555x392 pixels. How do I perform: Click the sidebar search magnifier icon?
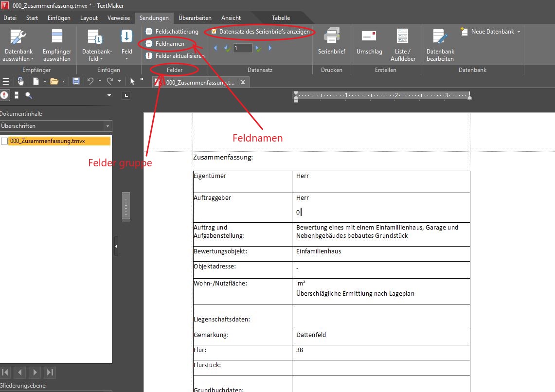pyautogui.click(x=29, y=95)
